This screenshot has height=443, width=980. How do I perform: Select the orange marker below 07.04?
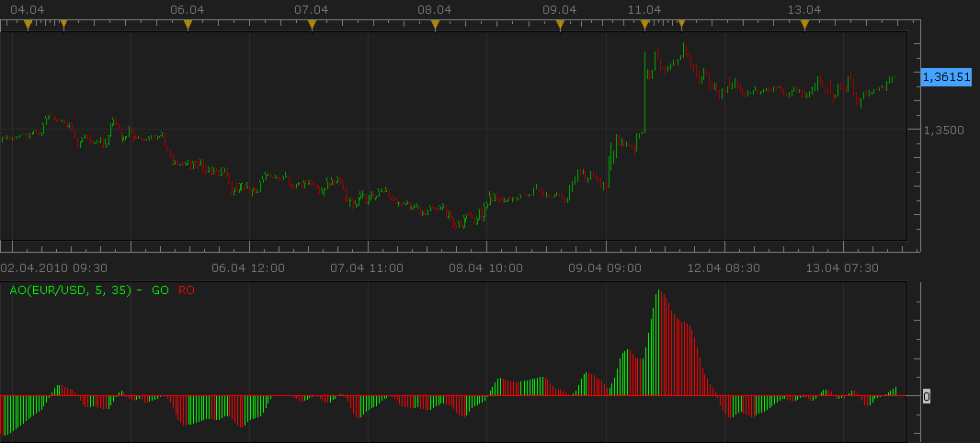click(312, 25)
